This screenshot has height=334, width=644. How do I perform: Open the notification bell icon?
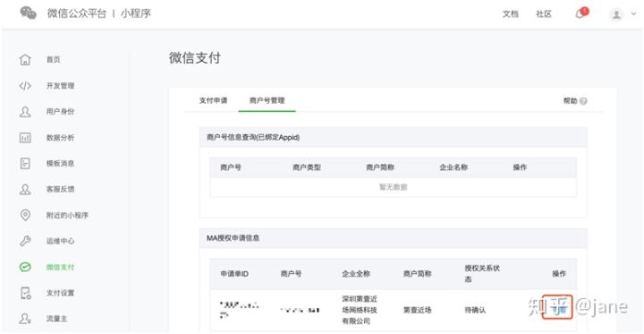coord(580,14)
